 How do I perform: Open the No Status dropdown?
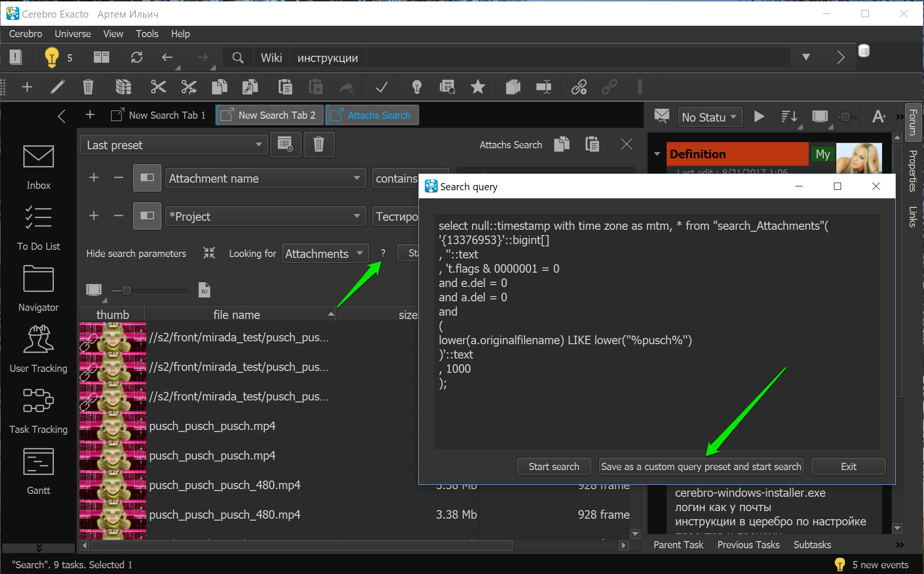(x=710, y=117)
